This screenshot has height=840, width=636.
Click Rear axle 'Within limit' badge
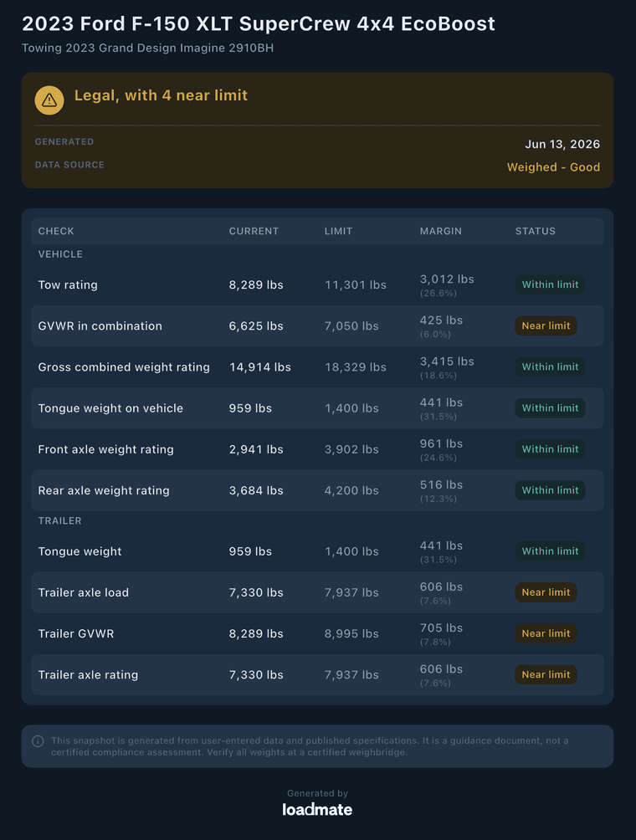pyautogui.click(x=551, y=490)
